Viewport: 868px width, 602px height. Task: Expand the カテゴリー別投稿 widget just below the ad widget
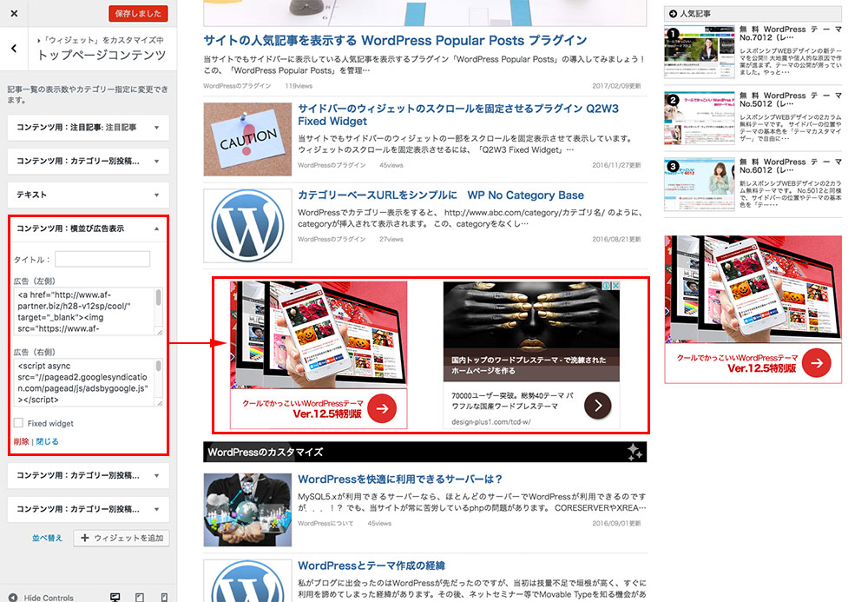point(88,475)
